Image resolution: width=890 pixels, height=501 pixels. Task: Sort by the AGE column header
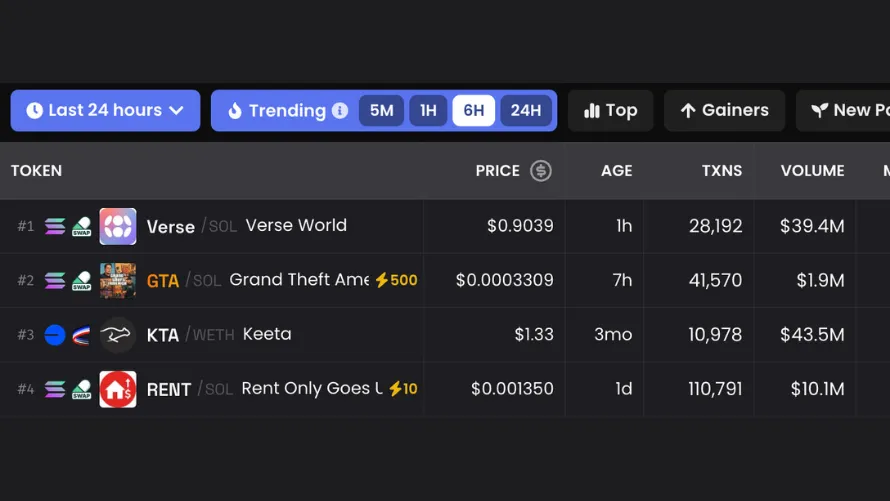pyautogui.click(x=616, y=171)
